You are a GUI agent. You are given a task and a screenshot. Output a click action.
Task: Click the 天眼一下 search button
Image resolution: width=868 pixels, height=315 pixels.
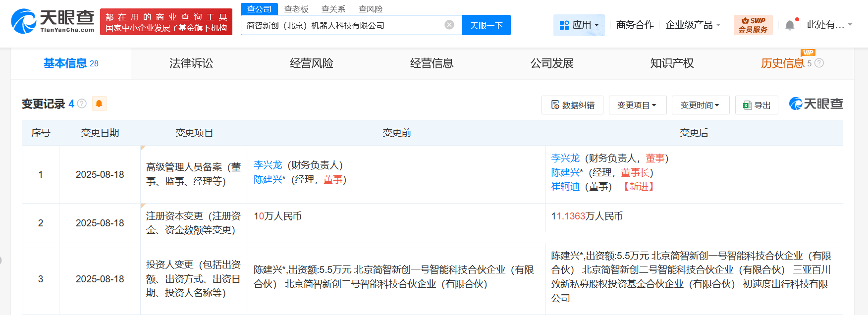point(486,25)
